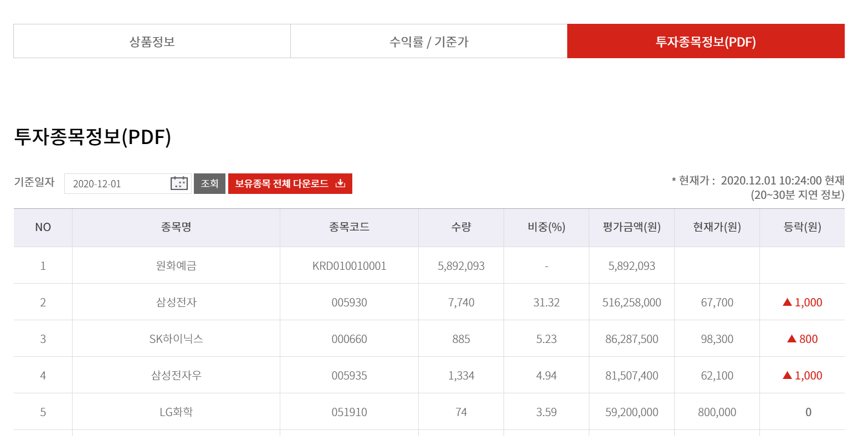Click current price 67,700
868x436 pixels.
click(x=717, y=302)
